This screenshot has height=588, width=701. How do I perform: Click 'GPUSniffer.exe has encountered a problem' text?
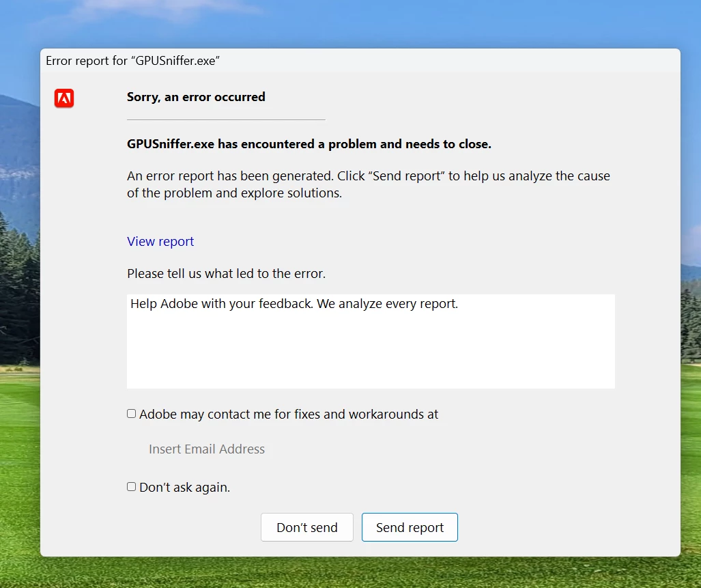(309, 144)
